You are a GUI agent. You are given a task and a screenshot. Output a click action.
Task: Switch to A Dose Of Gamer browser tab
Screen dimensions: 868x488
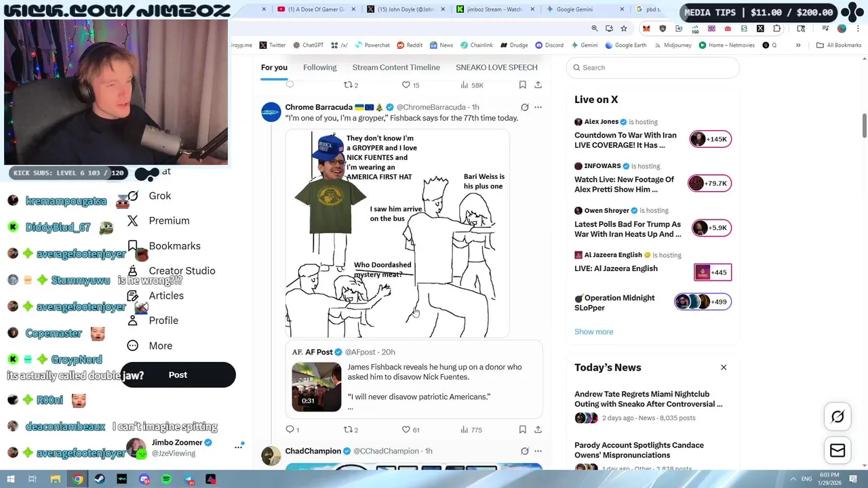point(315,9)
